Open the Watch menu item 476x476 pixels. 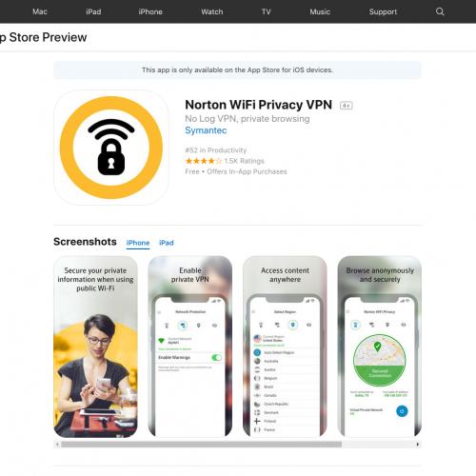pos(212,11)
